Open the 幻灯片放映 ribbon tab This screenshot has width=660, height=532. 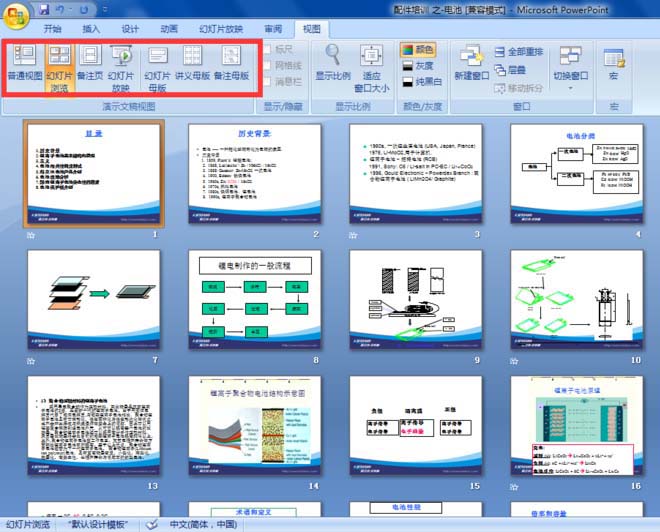pos(221,29)
